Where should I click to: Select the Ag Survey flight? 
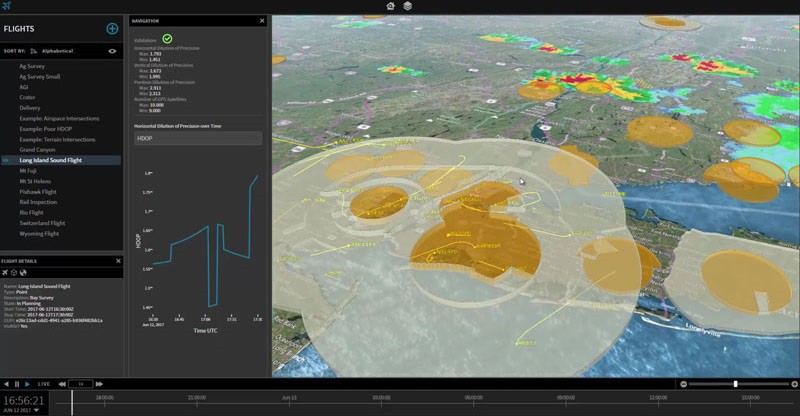point(32,66)
